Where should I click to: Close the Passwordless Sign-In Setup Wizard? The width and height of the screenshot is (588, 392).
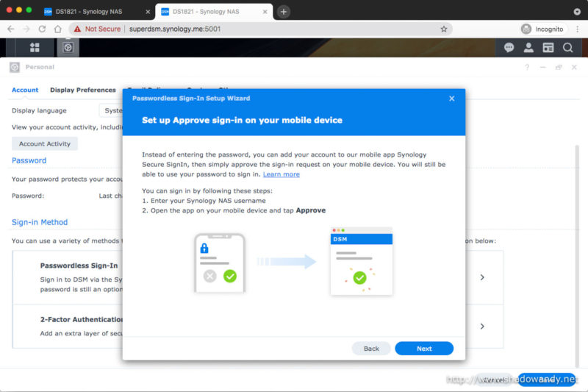[451, 99]
